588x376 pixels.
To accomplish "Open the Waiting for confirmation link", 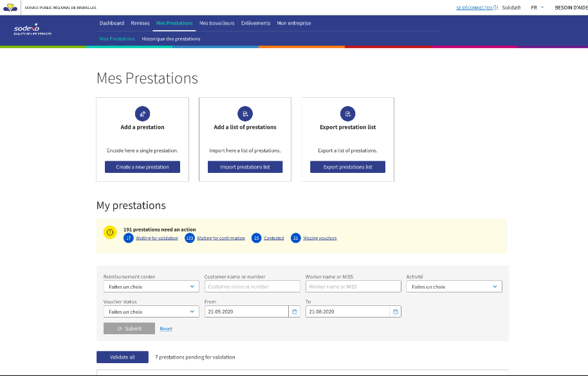I will [x=221, y=238].
